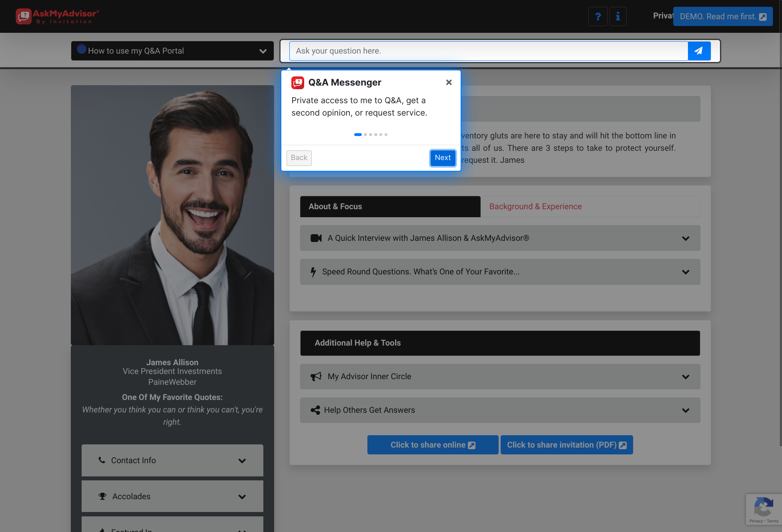
Task: Click the tour progress dots indicator
Action: (371, 134)
